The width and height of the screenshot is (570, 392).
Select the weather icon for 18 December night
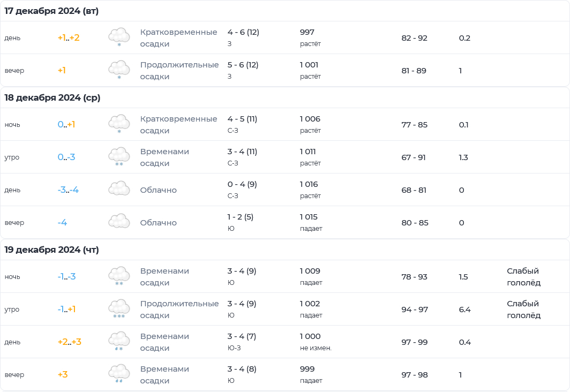click(x=119, y=124)
